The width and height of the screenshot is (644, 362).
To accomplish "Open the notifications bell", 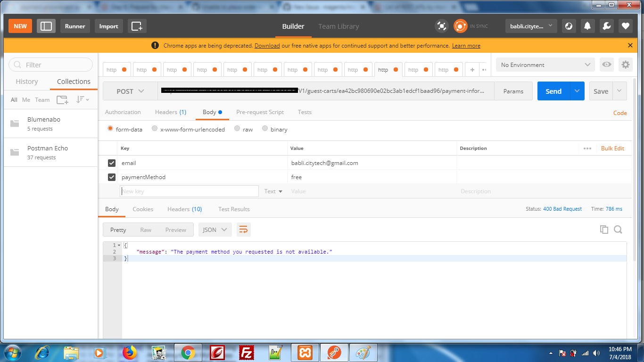I will click(587, 26).
